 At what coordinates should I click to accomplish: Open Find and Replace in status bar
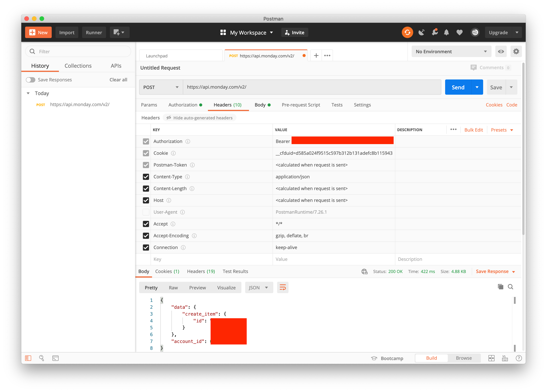coord(41,359)
